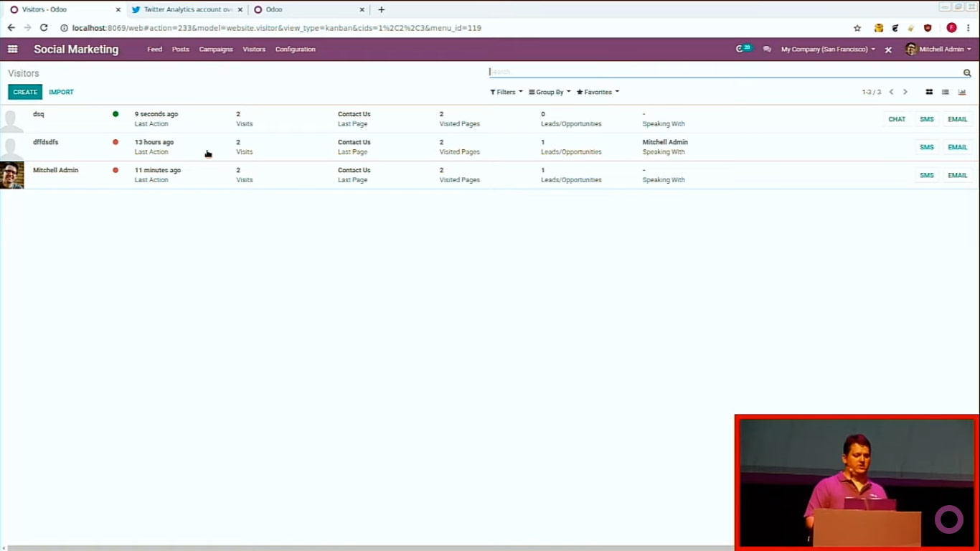Open the dsq visitor avatar placeholder
This screenshot has height=551, width=980.
click(x=11, y=119)
